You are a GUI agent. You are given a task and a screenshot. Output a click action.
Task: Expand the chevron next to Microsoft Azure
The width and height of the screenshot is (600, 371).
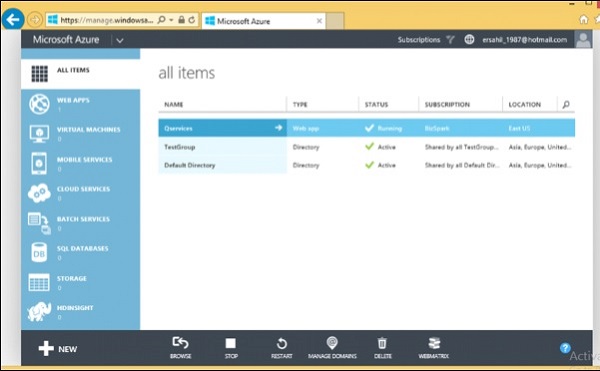pos(120,40)
